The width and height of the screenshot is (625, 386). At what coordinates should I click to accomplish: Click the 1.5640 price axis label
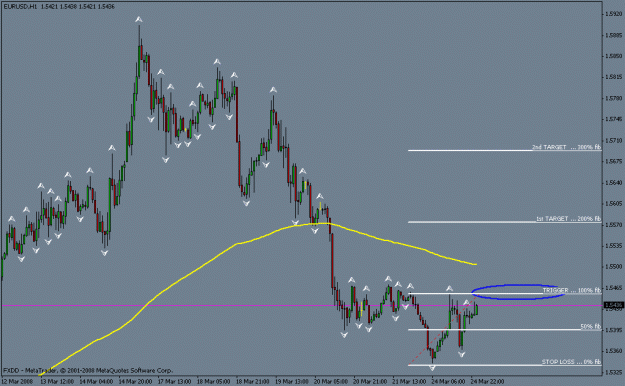(613, 182)
